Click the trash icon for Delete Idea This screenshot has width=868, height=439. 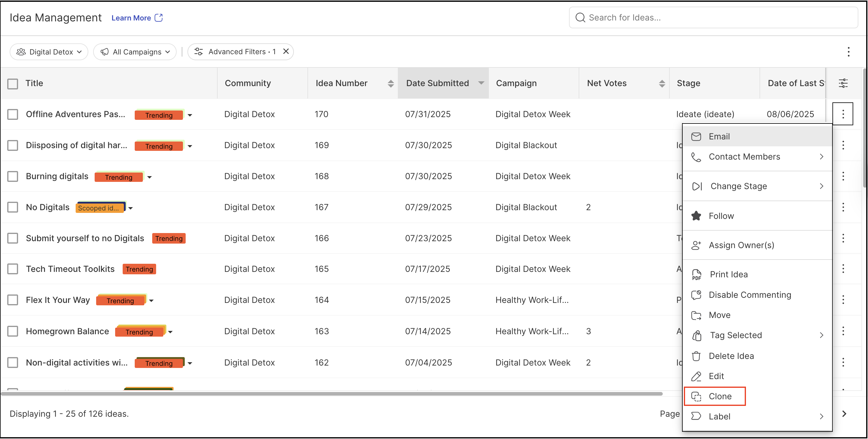(x=696, y=356)
